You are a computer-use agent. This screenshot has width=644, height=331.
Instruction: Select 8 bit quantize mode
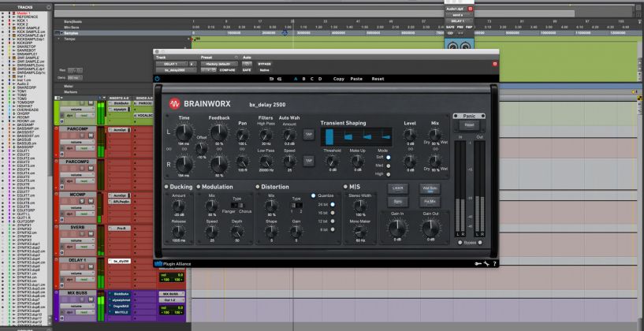[x=333, y=229]
